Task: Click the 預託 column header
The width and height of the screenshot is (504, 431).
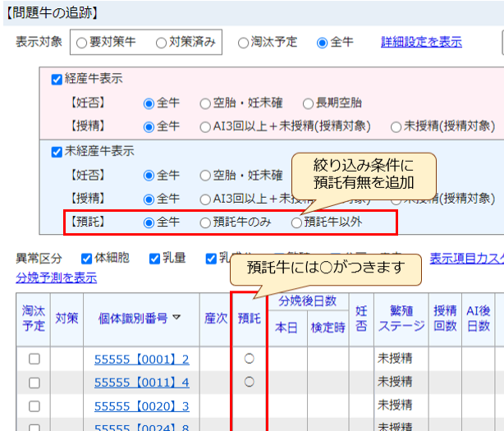Action: [x=249, y=319]
